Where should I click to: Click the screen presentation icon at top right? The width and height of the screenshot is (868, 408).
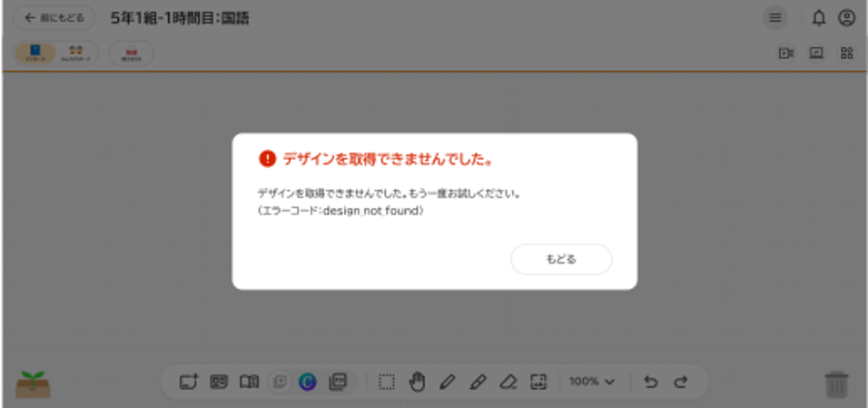click(x=816, y=54)
